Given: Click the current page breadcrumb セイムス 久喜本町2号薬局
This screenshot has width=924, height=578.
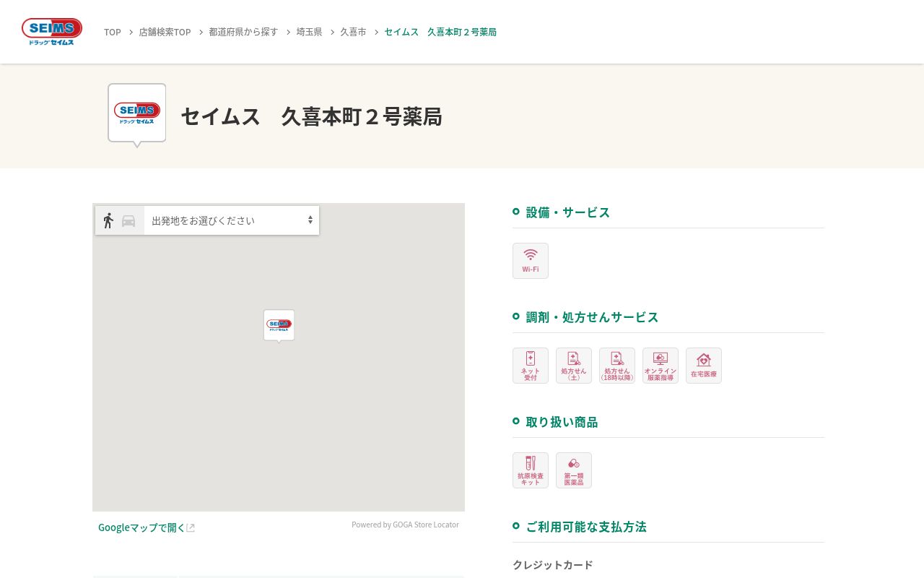Looking at the screenshot, I should pyautogui.click(x=440, y=32).
